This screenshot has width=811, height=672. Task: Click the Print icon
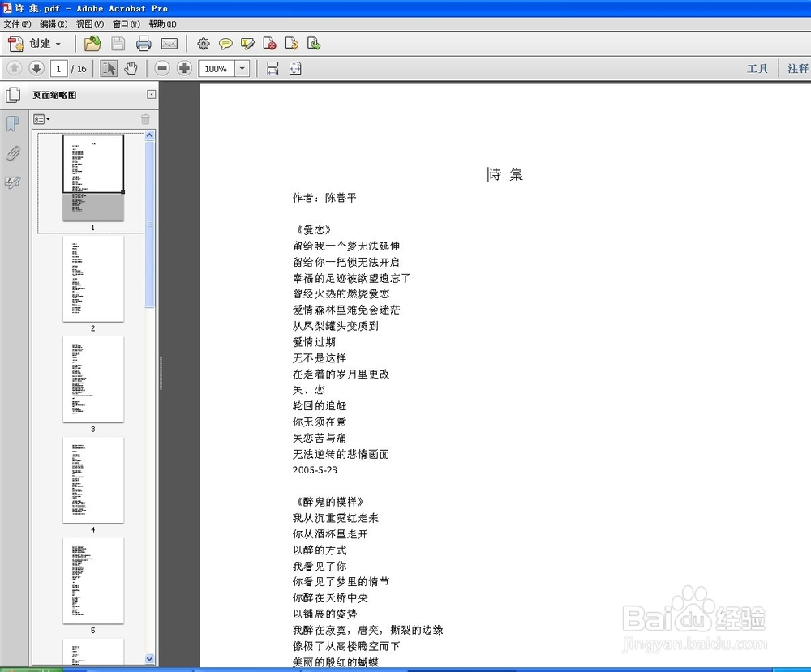[144, 44]
